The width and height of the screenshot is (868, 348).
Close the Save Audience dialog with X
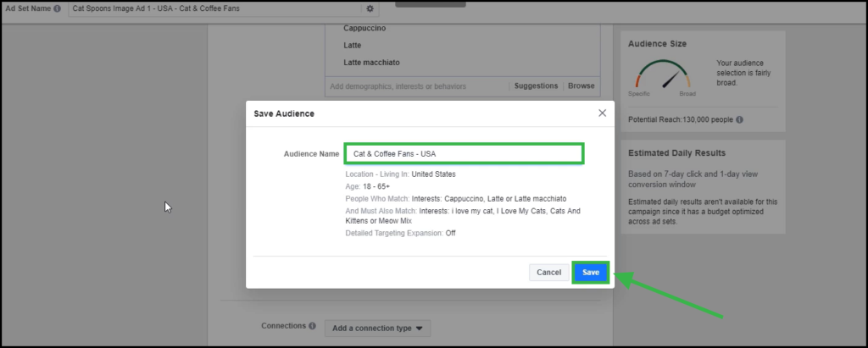tap(603, 113)
